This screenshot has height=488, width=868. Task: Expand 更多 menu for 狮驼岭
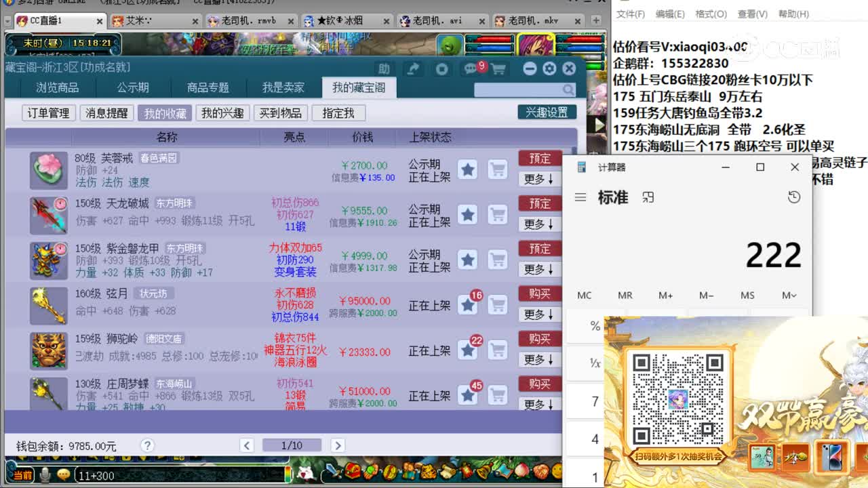(x=539, y=360)
